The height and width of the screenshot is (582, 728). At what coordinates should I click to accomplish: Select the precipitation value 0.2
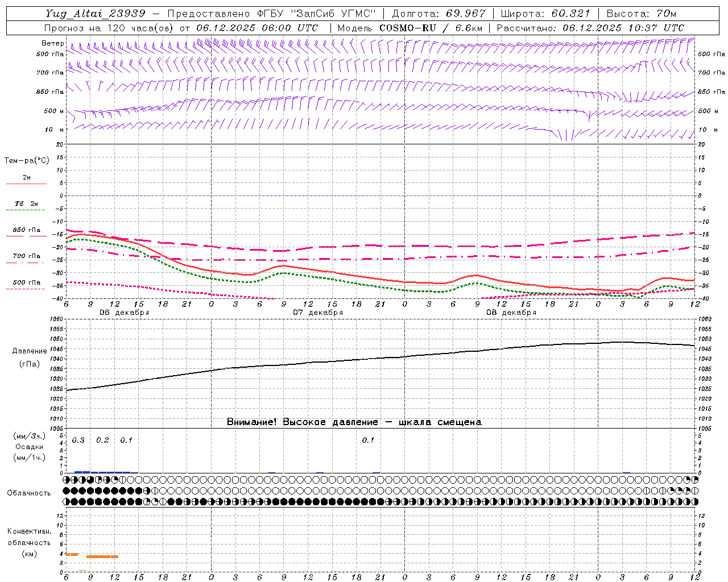click(x=102, y=440)
